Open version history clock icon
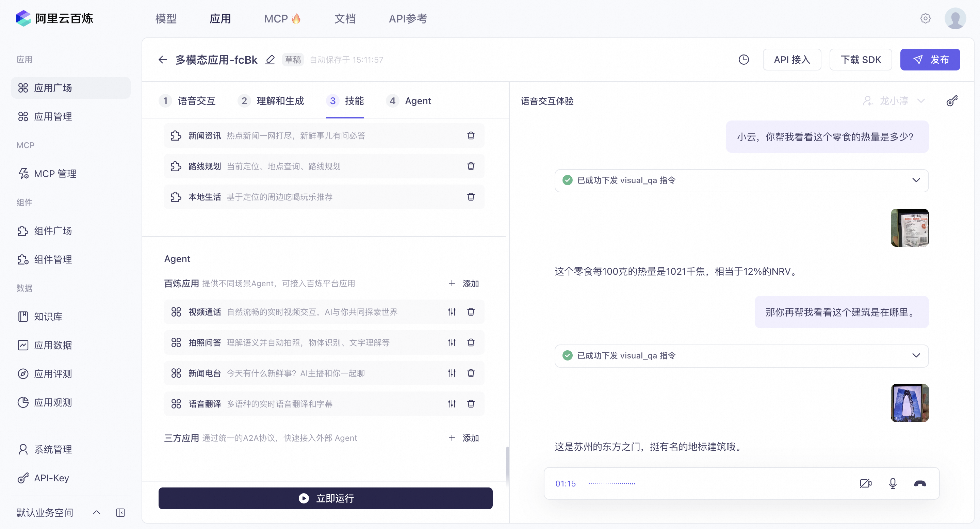 [744, 60]
